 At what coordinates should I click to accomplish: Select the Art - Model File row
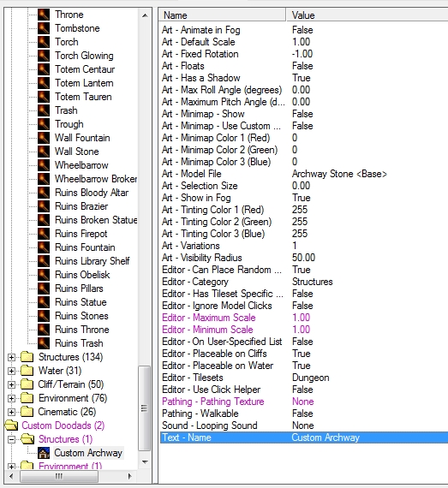[x=304, y=174]
